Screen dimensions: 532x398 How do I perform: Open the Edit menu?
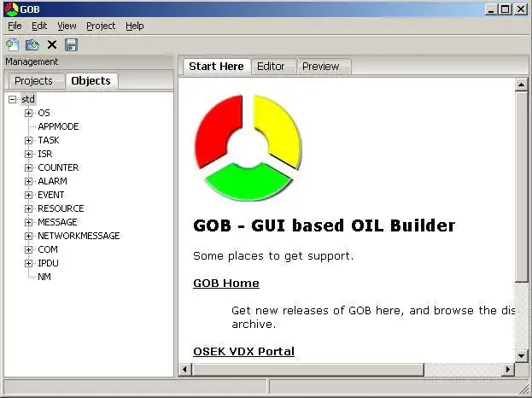(39, 26)
